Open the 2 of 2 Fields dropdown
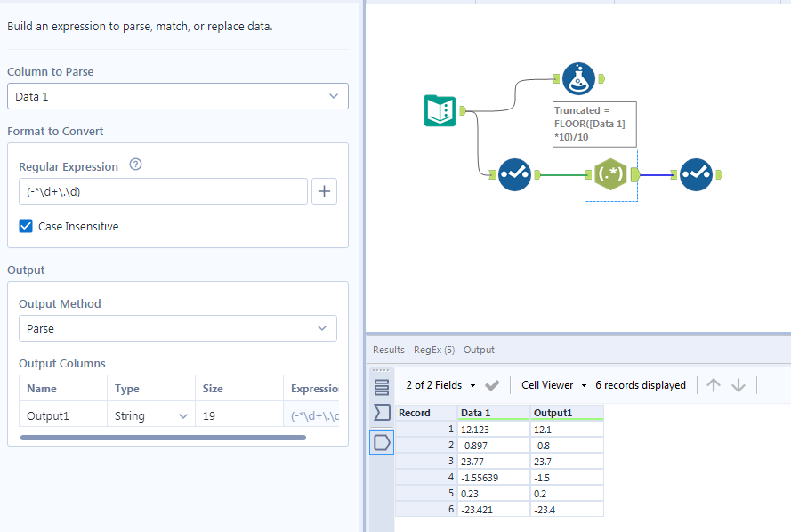Screen dimensions: 791x532 pos(440,384)
